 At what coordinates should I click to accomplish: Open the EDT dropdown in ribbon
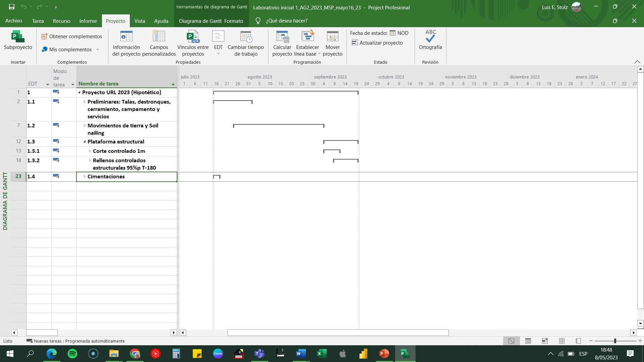point(218,54)
